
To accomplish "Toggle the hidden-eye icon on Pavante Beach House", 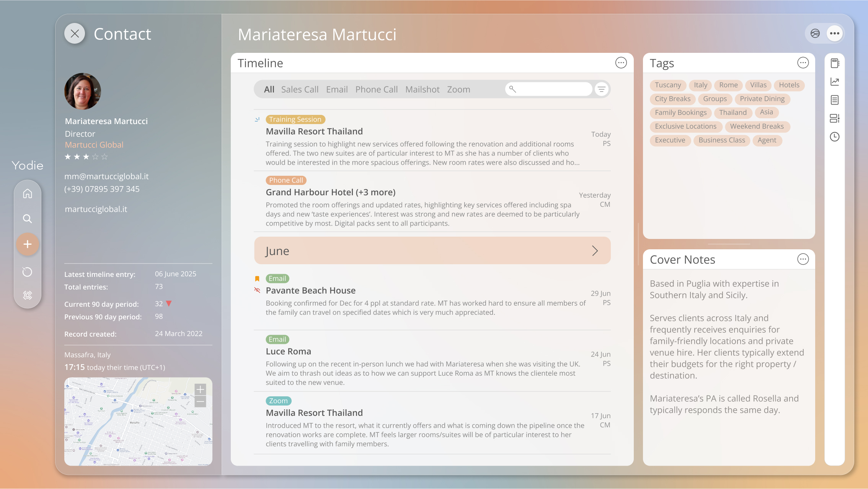I will click(257, 290).
